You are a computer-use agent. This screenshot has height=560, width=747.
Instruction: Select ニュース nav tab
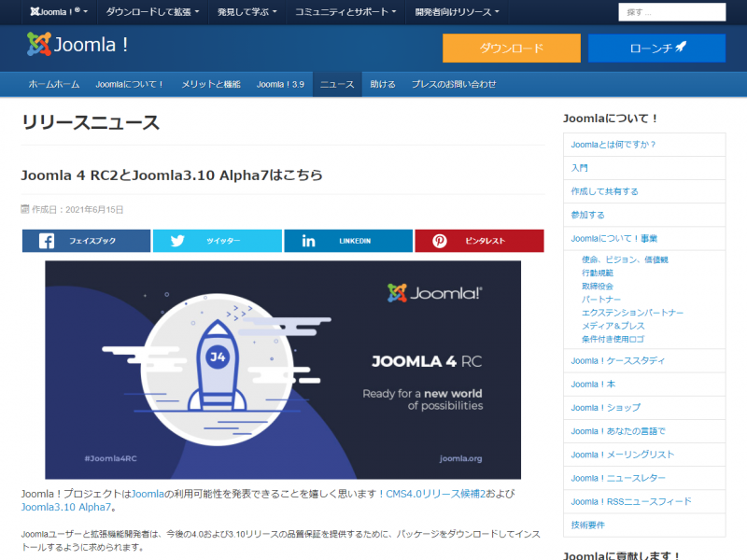(x=337, y=84)
